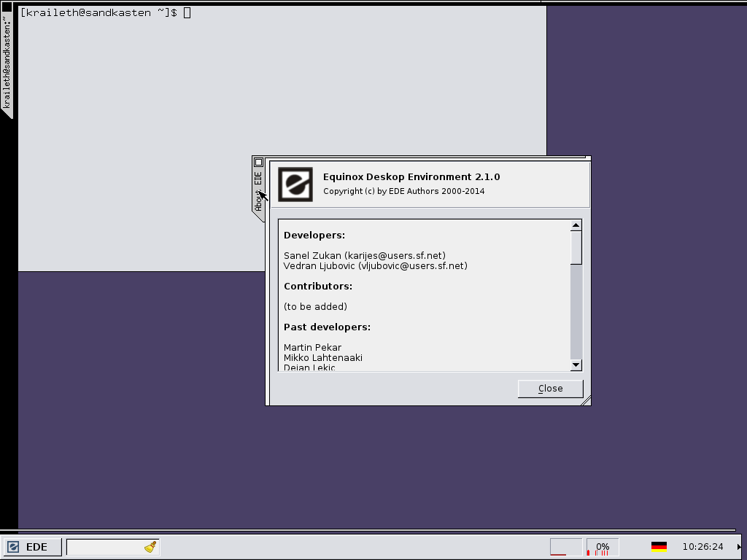Click the broom icon in the command box
The width and height of the screenshot is (747, 560).
tap(150, 547)
